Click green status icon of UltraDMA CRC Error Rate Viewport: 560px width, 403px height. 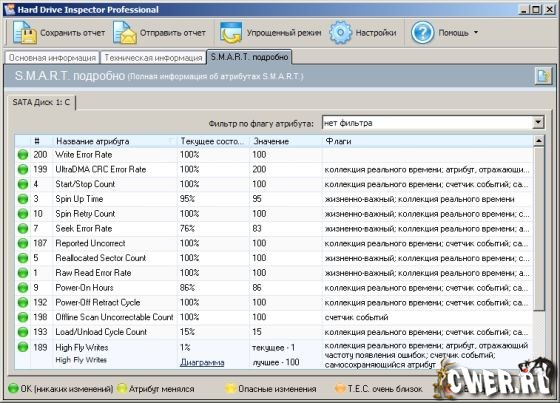(x=23, y=169)
